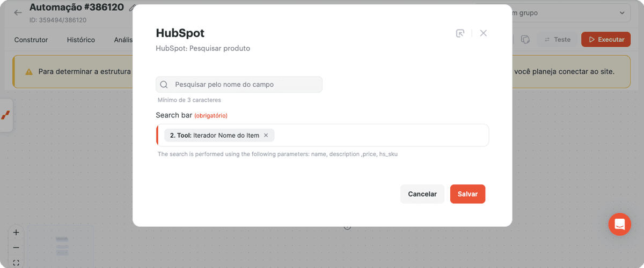Switch to the Construtor tab
This screenshot has width=644, height=268.
(31, 40)
